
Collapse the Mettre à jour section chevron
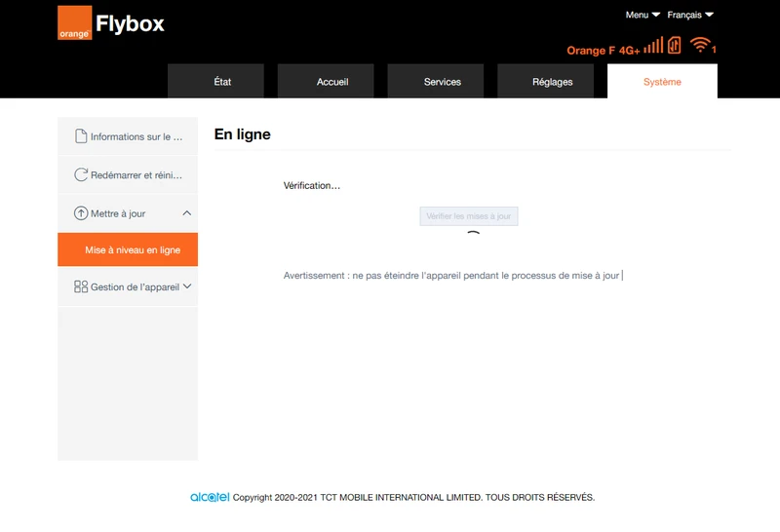186,213
